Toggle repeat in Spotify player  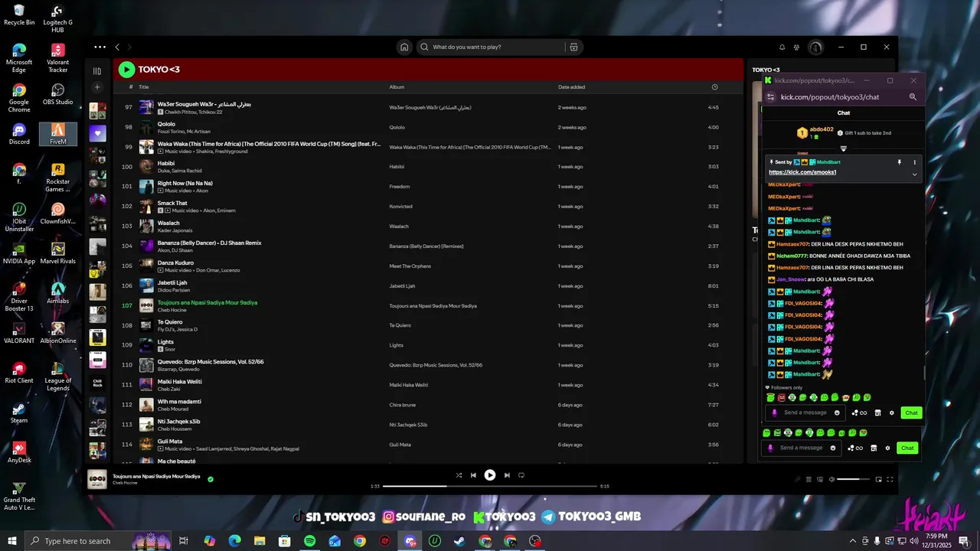pos(521,475)
